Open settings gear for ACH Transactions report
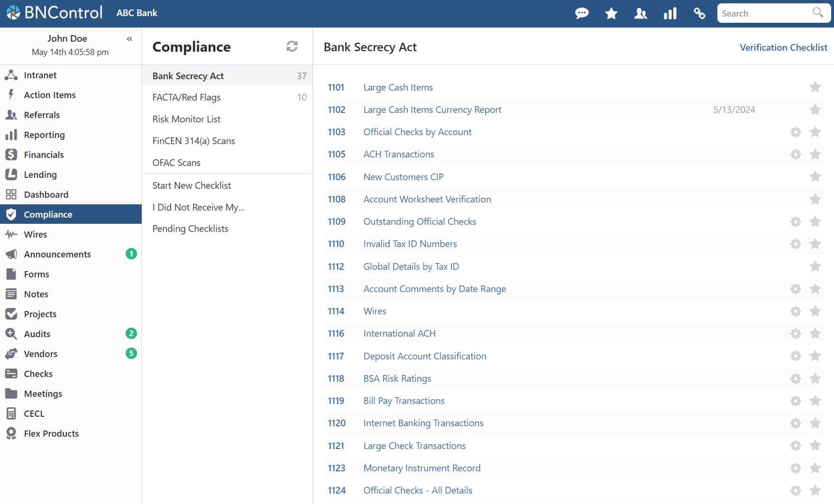The height and width of the screenshot is (504, 834). click(796, 155)
